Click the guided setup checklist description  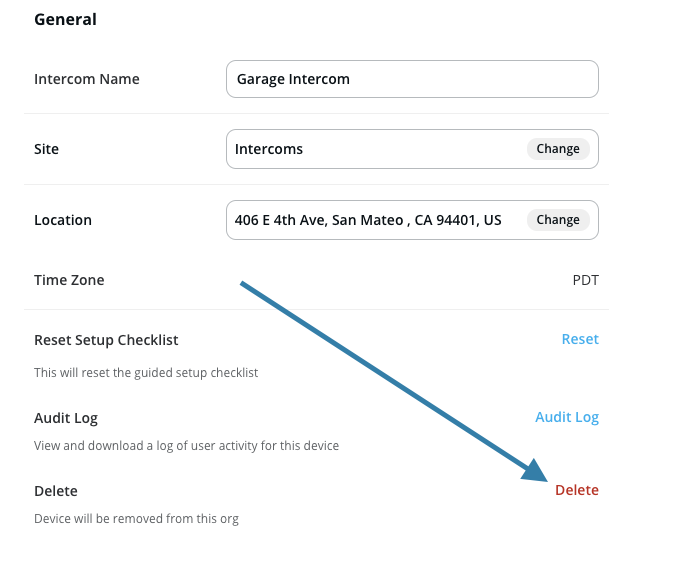(146, 373)
